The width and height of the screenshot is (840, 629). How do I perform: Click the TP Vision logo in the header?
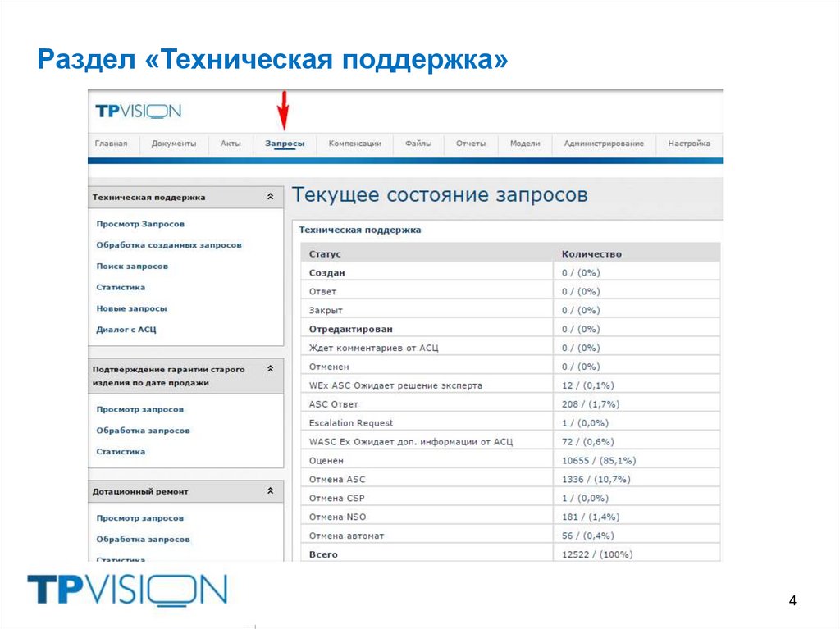(x=134, y=111)
